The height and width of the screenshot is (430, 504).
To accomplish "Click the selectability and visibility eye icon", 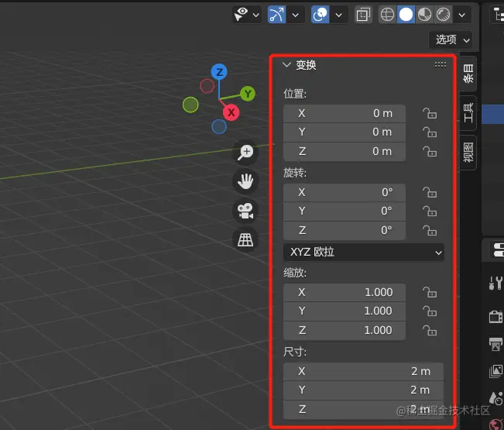I will (x=241, y=15).
